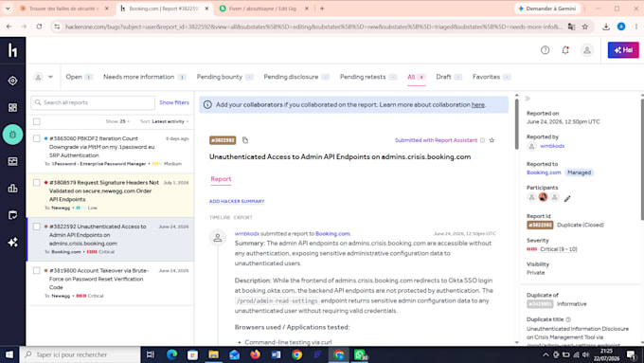The image size is (644, 363).
Task: Switch to the Open reports tab
Action: coord(79,77)
